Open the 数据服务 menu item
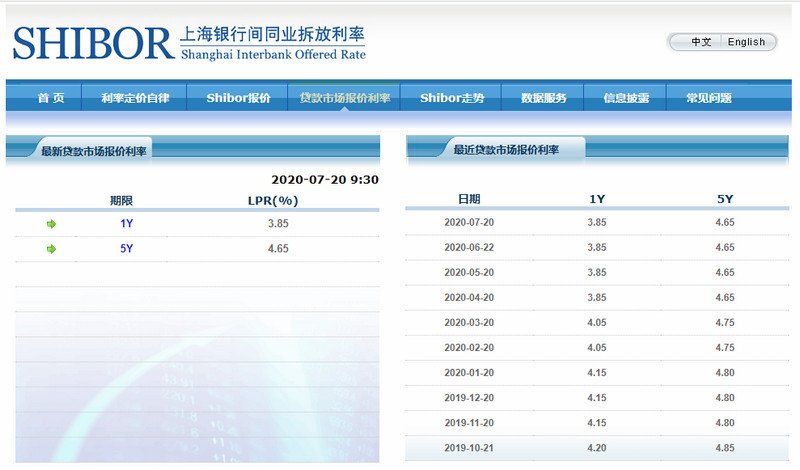 pos(543,98)
